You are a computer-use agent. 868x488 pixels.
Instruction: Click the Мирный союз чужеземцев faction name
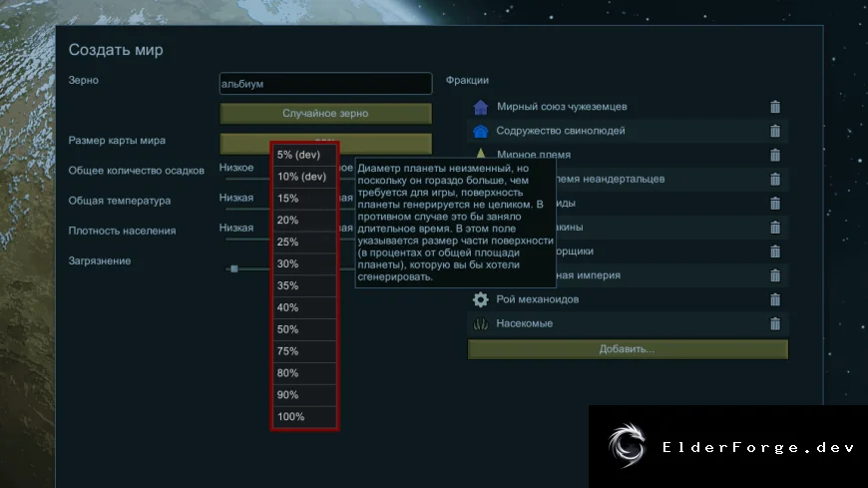tap(562, 107)
